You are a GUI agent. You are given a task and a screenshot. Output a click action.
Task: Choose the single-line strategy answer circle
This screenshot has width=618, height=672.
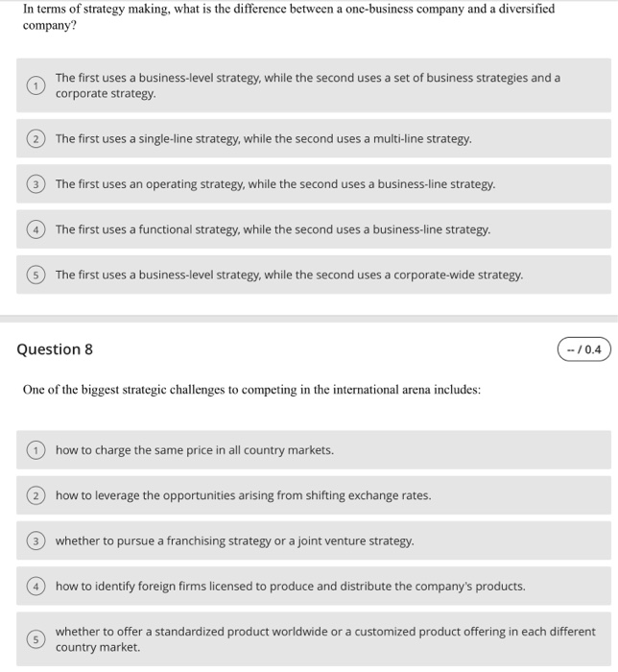click(x=36, y=139)
